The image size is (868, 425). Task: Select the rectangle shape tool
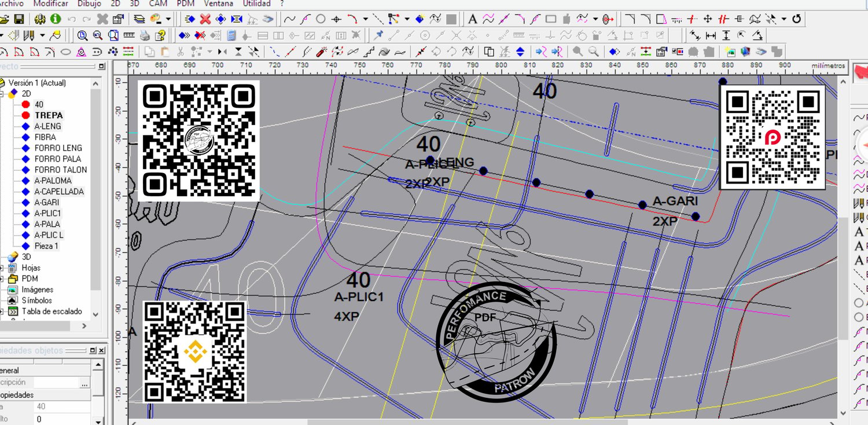click(551, 19)
